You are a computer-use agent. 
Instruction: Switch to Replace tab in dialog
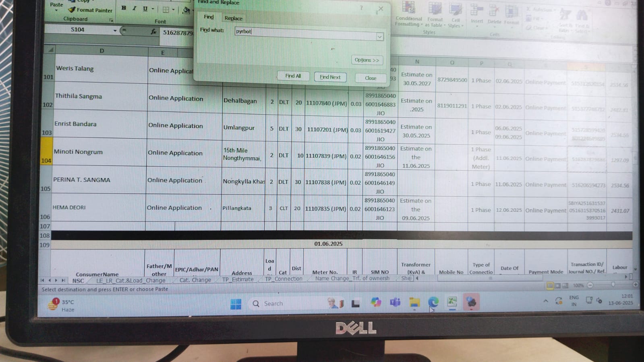(233, 18)
